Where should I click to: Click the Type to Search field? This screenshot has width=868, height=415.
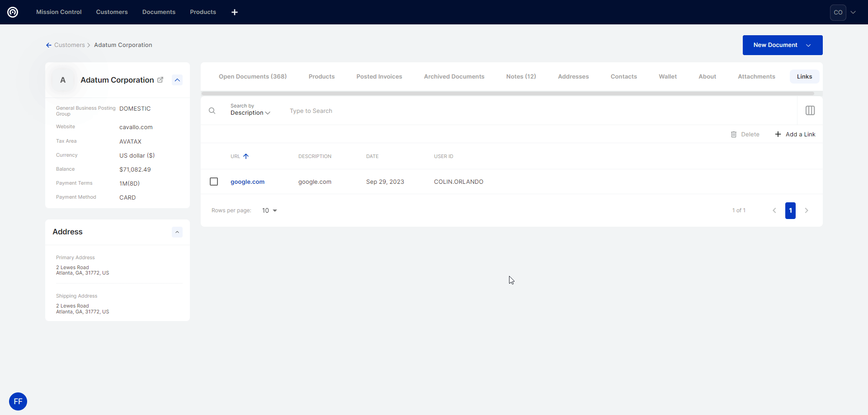(407, 111)
